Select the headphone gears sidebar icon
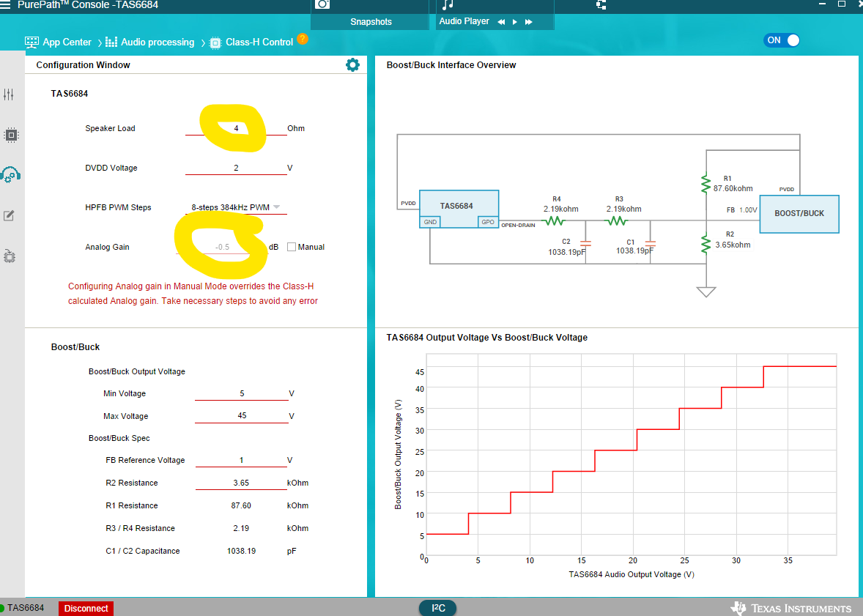The height and width of the screenshot is (616, 863). (10, 175)
